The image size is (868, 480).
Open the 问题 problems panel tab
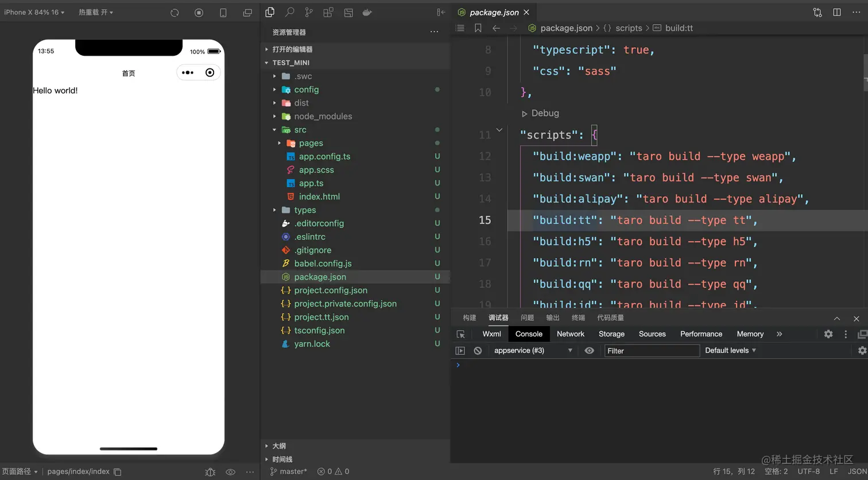[x=527, y=318]
